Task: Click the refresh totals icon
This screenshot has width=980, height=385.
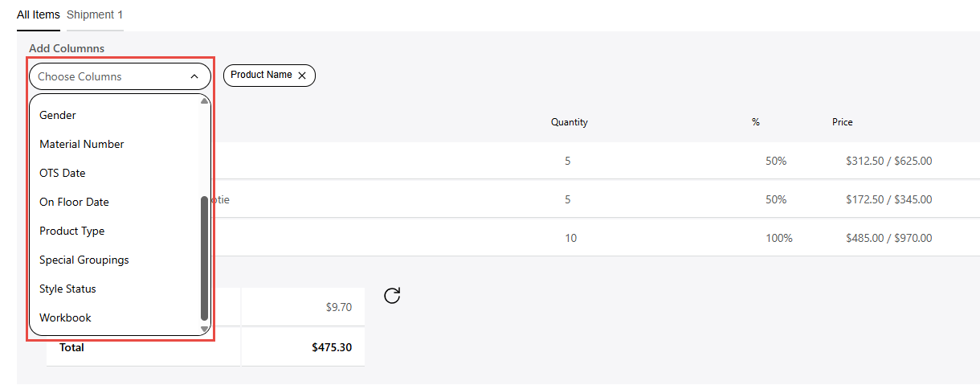Action: click(x=392, y=296)
